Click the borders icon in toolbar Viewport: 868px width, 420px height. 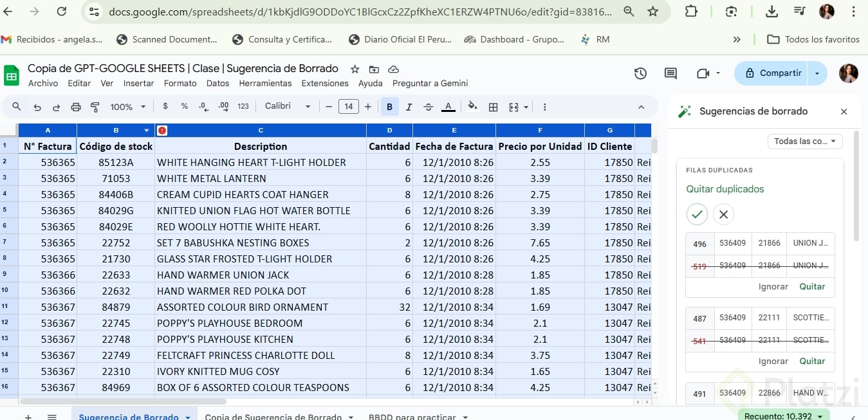[494, 107]
